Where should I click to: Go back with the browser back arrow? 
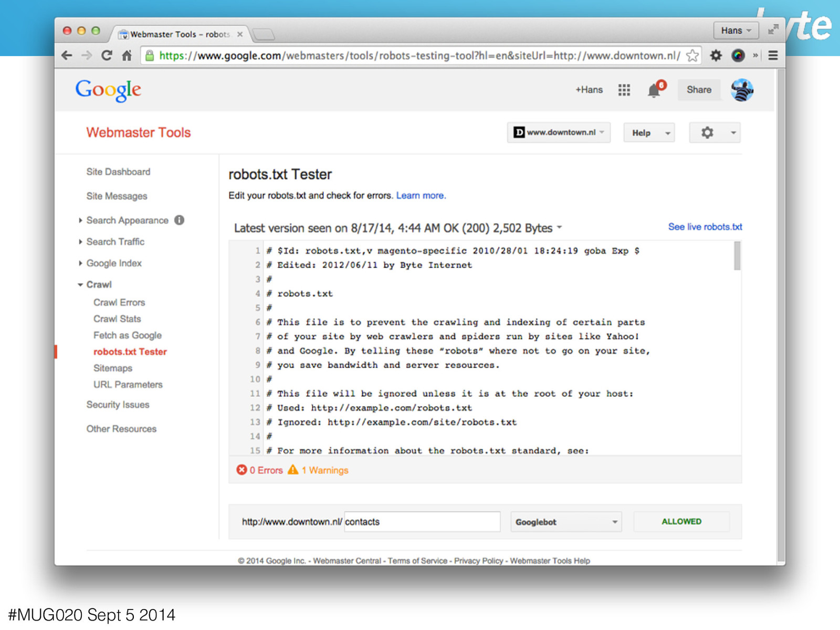click(x=67, y=56)
